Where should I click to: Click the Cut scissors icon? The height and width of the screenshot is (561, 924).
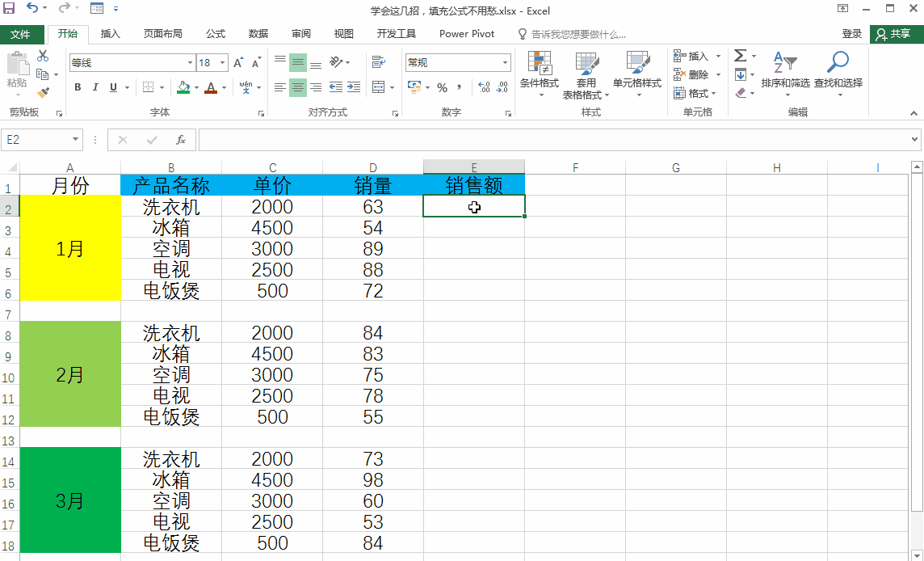pos(43,56)
